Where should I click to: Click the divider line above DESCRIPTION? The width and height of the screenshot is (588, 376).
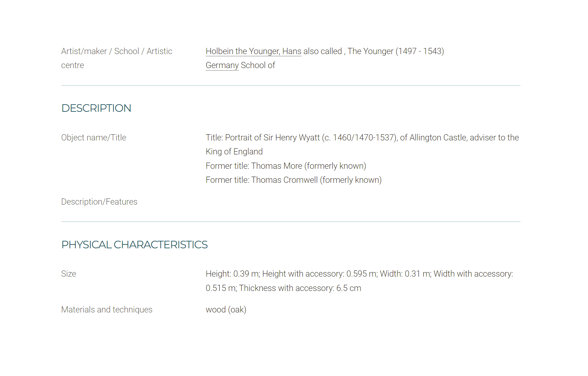click(x=291, y=86)
